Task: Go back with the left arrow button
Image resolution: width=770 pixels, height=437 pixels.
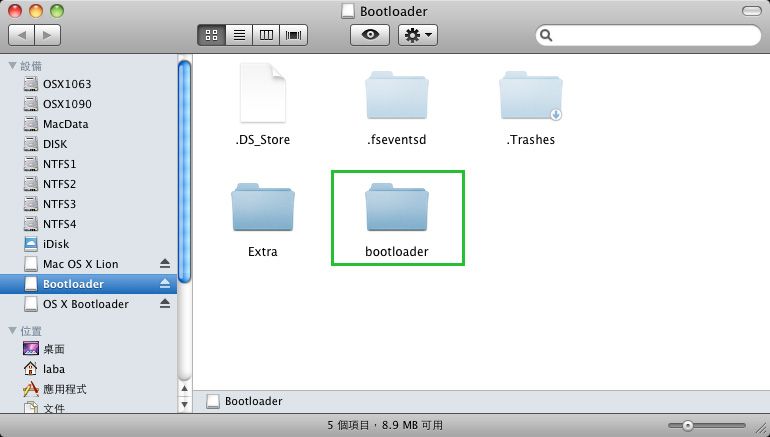Action: tap(22, 35)
